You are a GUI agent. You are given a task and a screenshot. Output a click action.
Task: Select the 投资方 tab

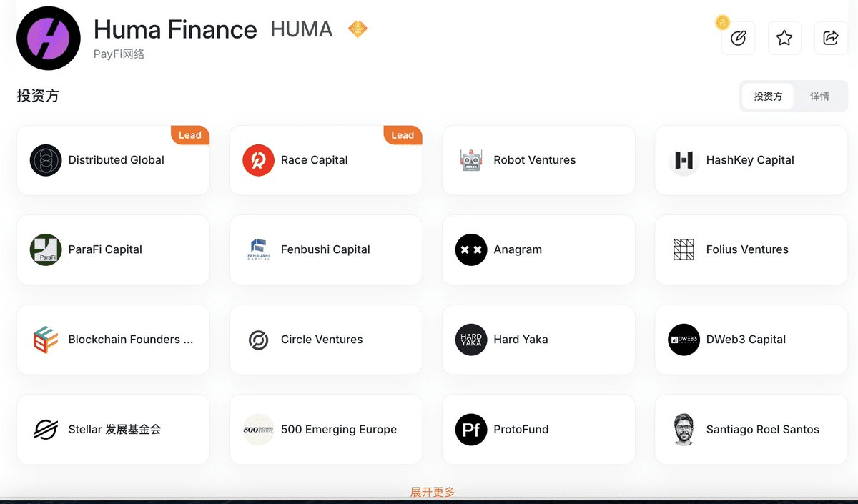(768, 97)
